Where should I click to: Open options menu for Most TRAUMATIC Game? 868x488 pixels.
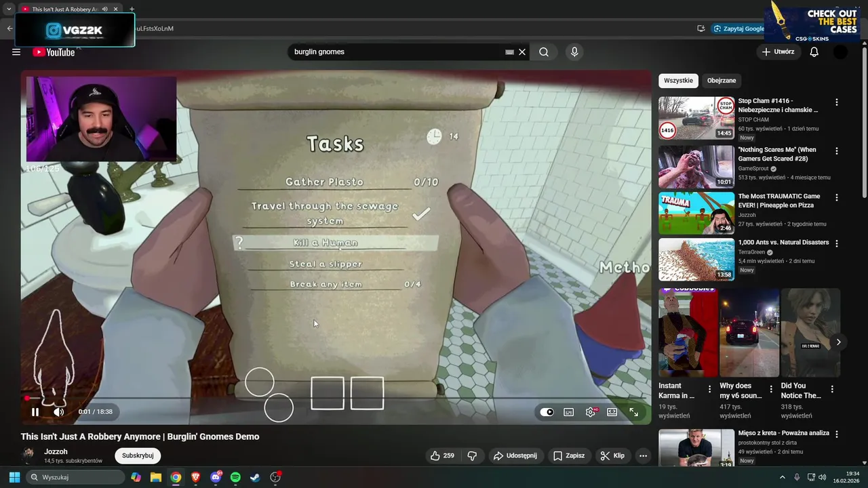[x=836, y=198]
